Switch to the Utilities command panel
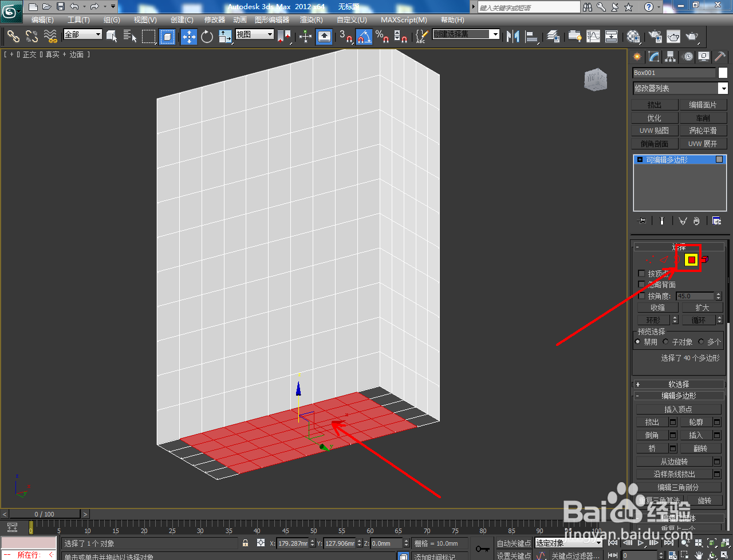The width and height of the screenshot is (733, 560). coord(720,57)
